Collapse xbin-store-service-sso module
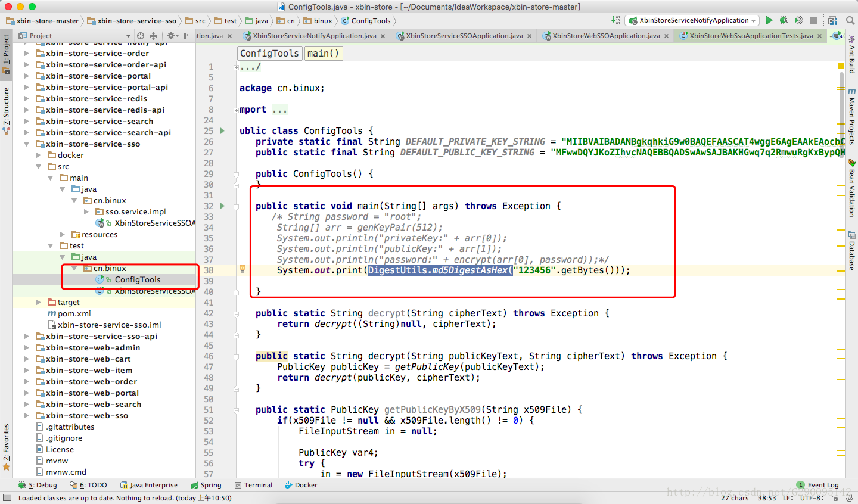This screenshot has width=858, height=504. [26, 144]
